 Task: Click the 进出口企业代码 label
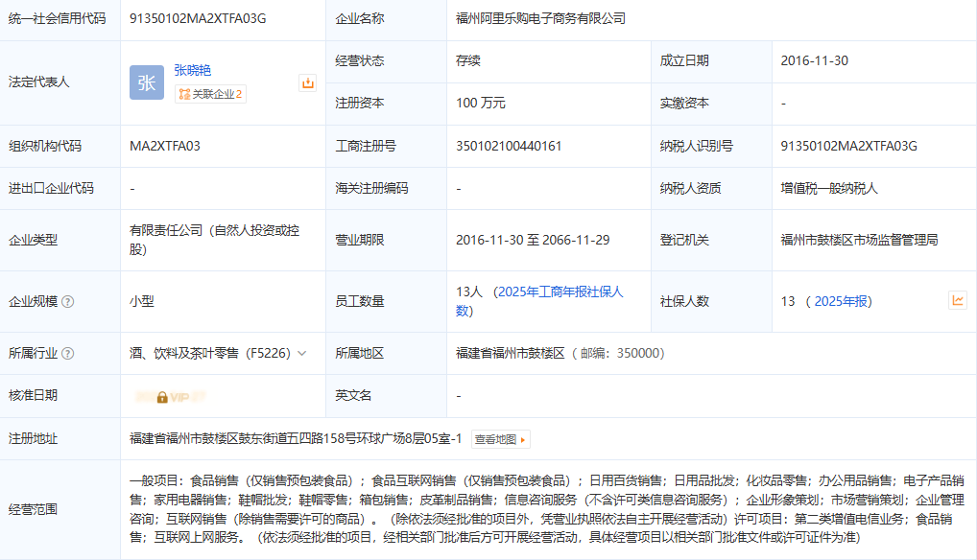[51, 189]
